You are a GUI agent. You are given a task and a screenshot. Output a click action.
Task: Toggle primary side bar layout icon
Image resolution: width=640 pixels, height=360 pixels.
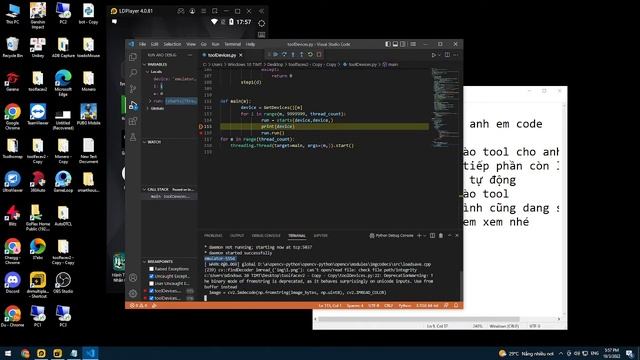point(387,44)
